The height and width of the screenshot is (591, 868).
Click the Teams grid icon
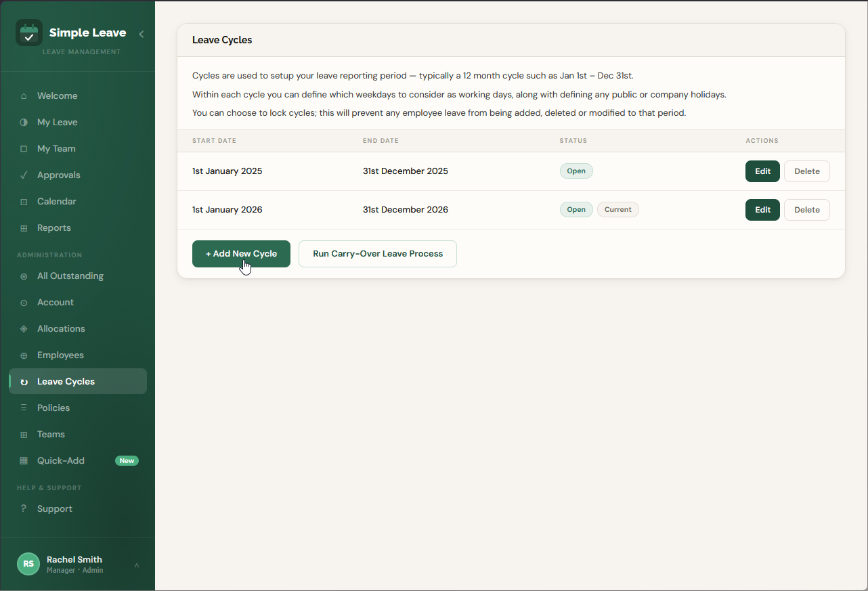[x=24, y=435]
